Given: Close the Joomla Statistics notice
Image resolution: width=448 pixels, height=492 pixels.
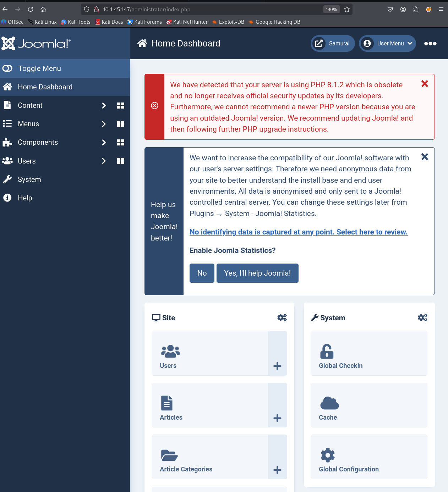Looking at the screenshot, I should 425,157.
